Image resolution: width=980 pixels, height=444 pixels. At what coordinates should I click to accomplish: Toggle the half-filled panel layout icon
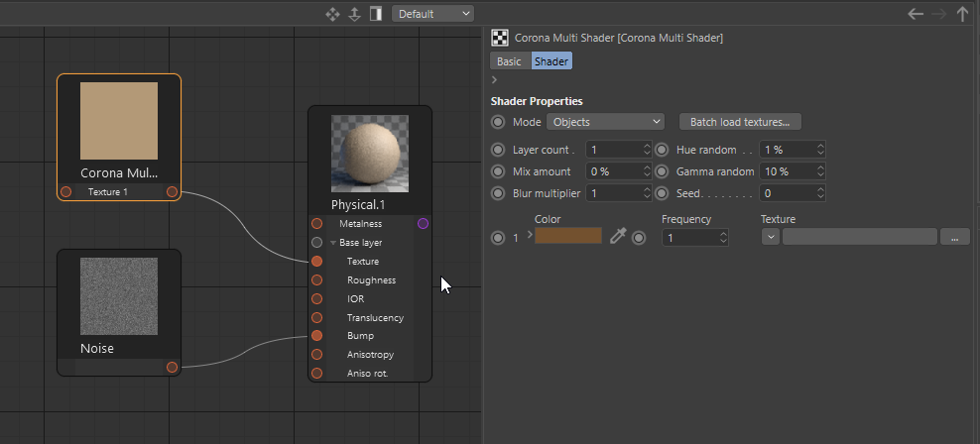coord(376,14)
